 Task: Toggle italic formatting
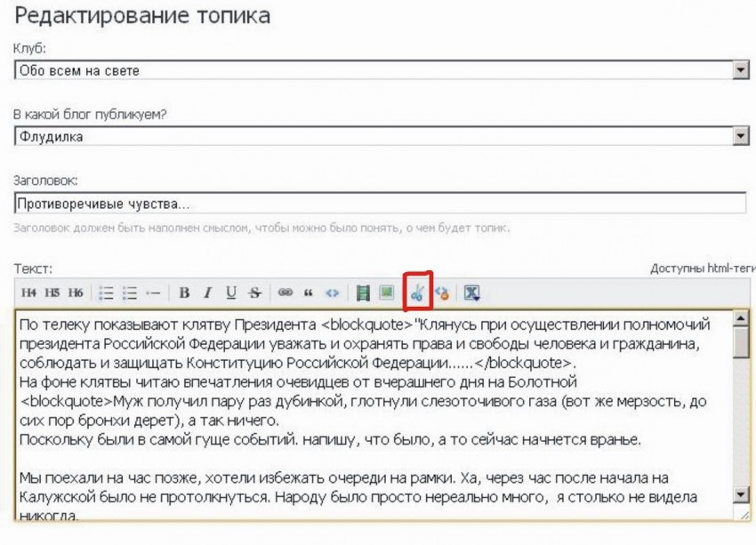[207, 292]
